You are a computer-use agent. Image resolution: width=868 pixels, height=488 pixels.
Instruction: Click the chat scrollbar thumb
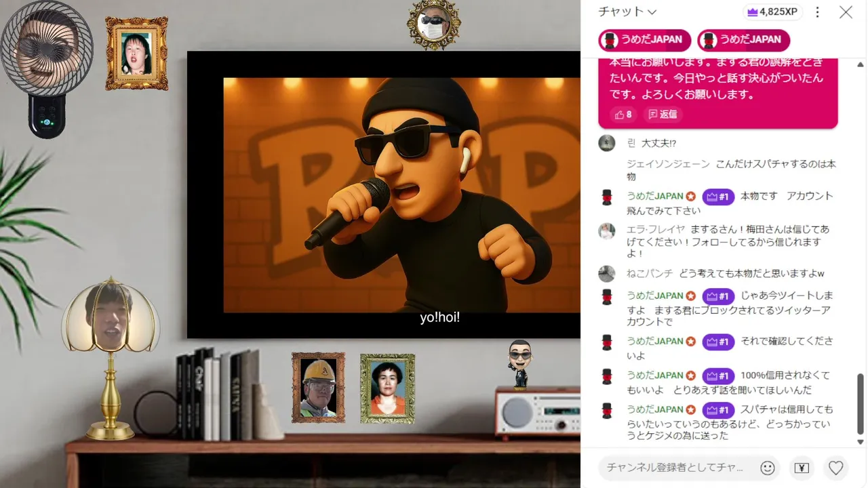coord(861,403)
